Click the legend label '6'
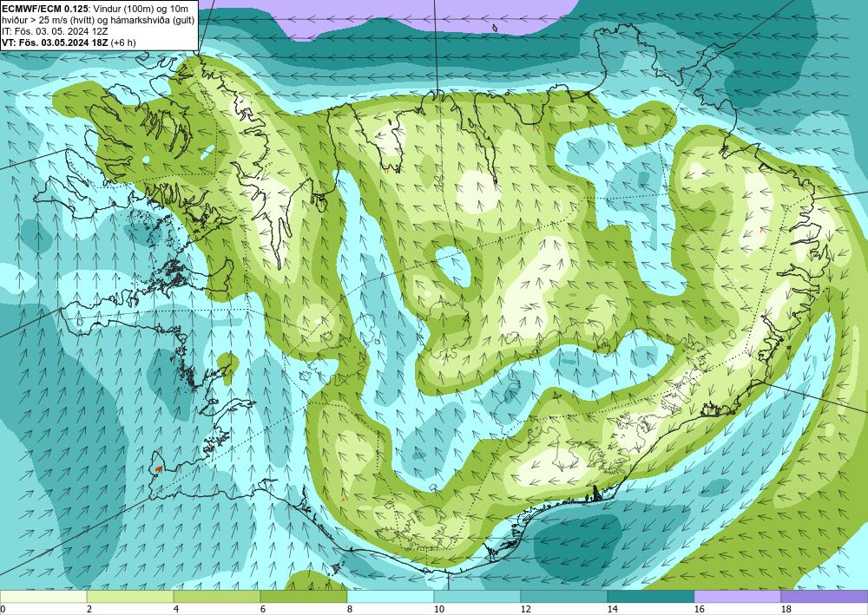The width and height of the screenshot is (868, 615). (x=262, y=609)
